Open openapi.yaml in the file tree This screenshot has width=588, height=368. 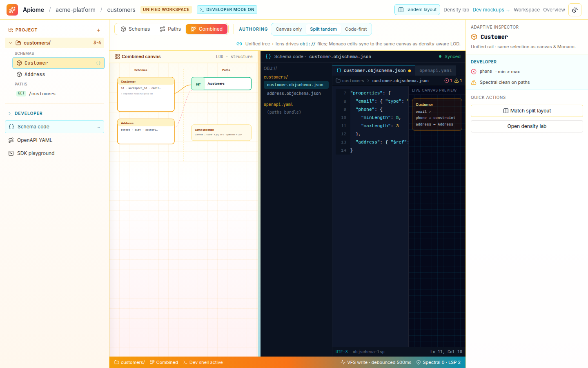[x=278, y=104]
